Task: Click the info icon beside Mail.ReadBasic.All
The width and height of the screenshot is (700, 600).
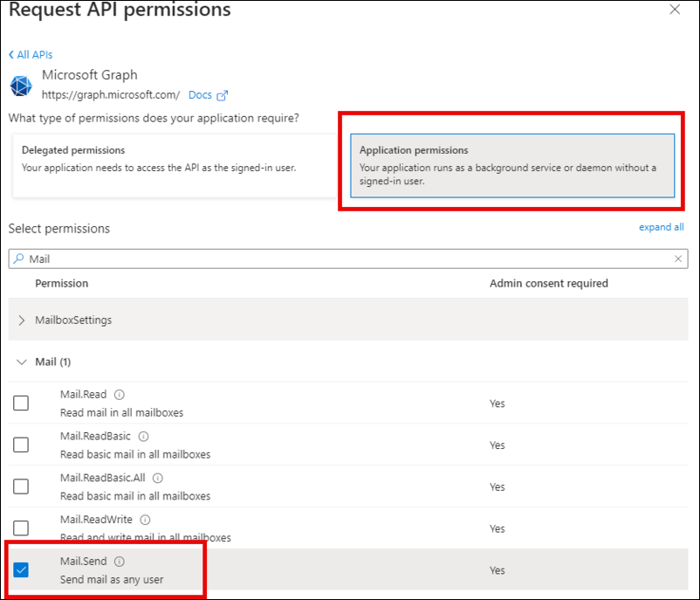Action: point(158,479)
